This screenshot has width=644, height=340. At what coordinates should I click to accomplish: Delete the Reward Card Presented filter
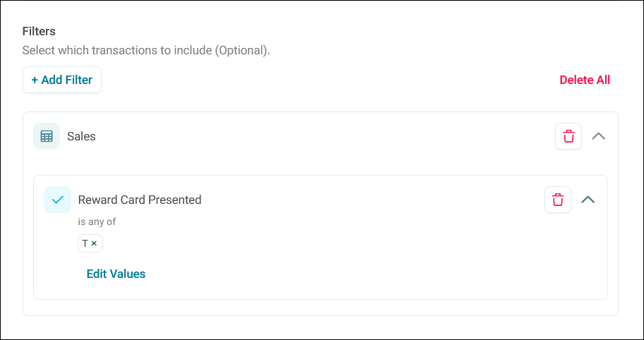point(558,200)
